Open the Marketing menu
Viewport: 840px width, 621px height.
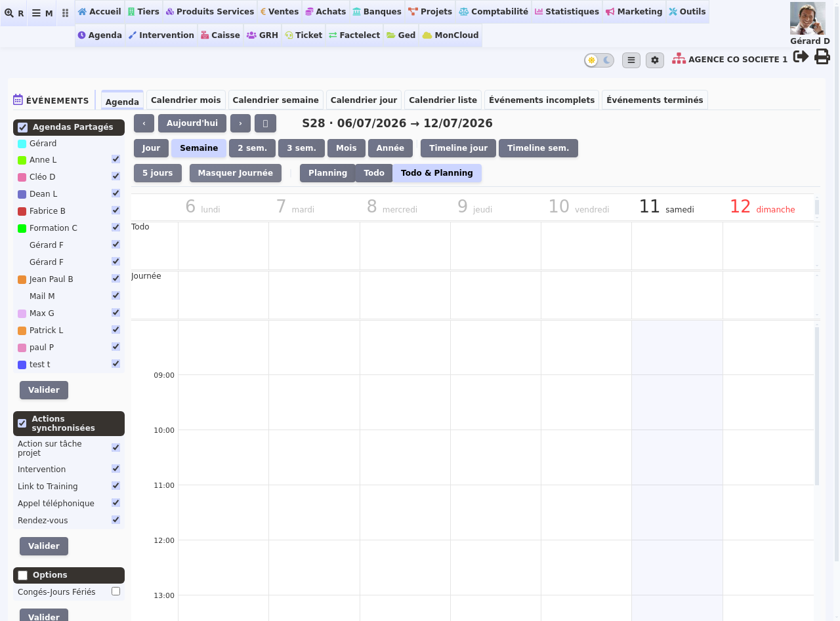634,12
